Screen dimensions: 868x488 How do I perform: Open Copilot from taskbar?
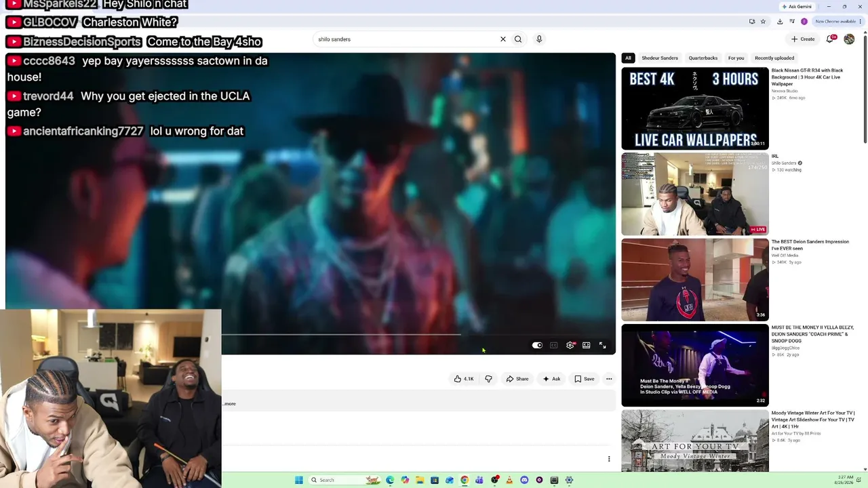405,480
